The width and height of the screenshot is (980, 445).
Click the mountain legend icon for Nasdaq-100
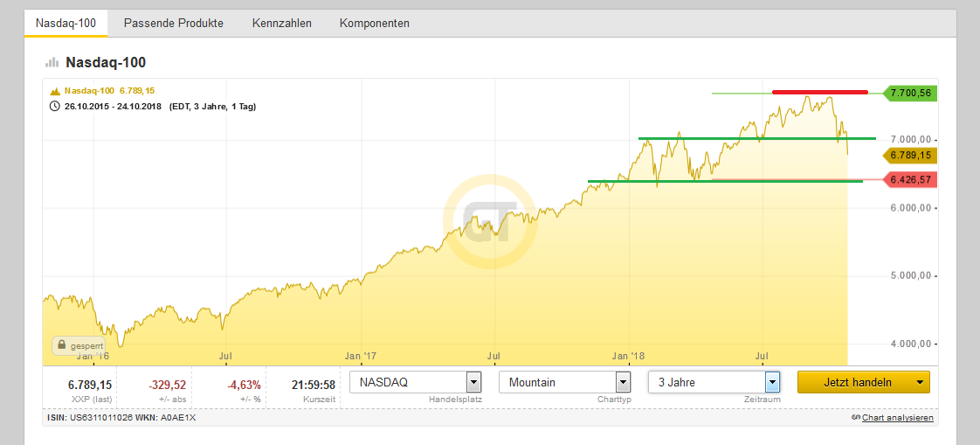54,91
